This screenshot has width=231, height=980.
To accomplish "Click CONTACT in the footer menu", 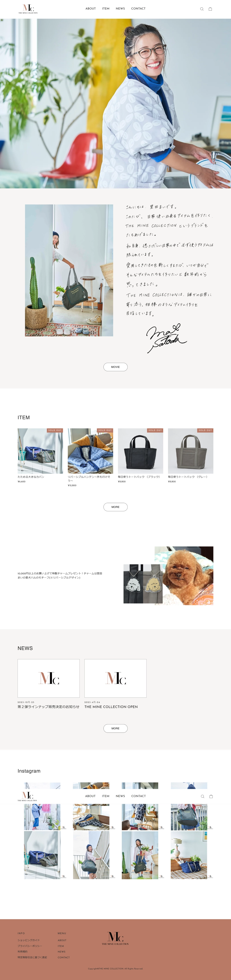I will coord(64,957).
